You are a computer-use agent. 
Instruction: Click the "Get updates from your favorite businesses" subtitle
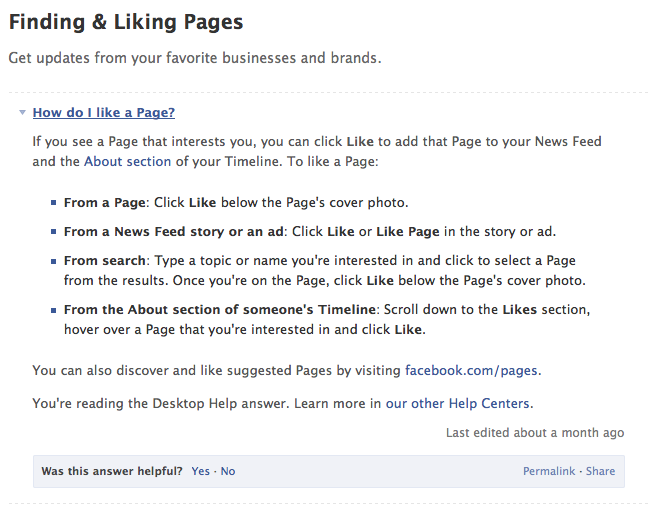pos(195,58)
